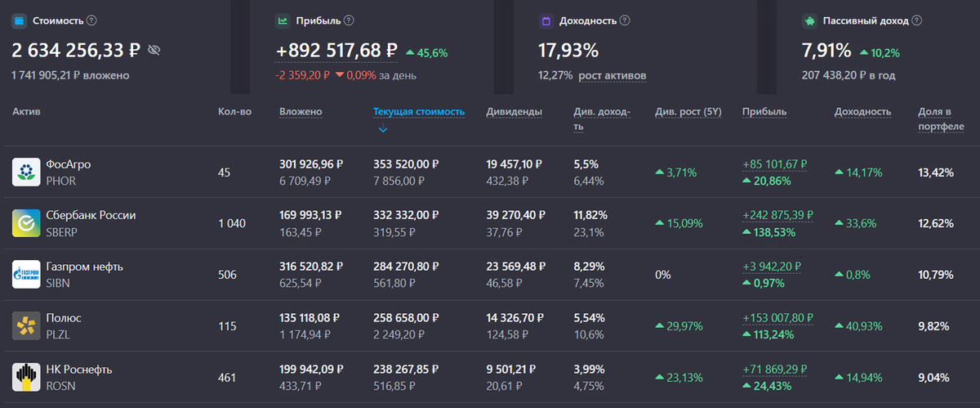Screen dimensions: 980x408
Task: Click Сбербанк profit +242 875,39 ₽
Action: 777,215
